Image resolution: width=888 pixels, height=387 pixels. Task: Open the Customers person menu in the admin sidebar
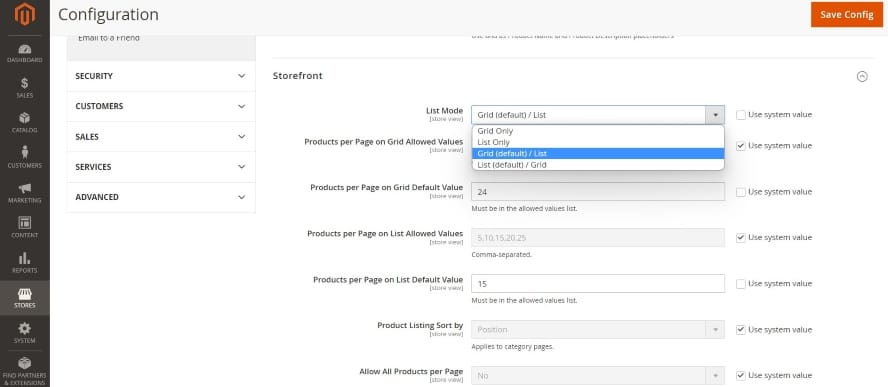(x=24, y=158)
